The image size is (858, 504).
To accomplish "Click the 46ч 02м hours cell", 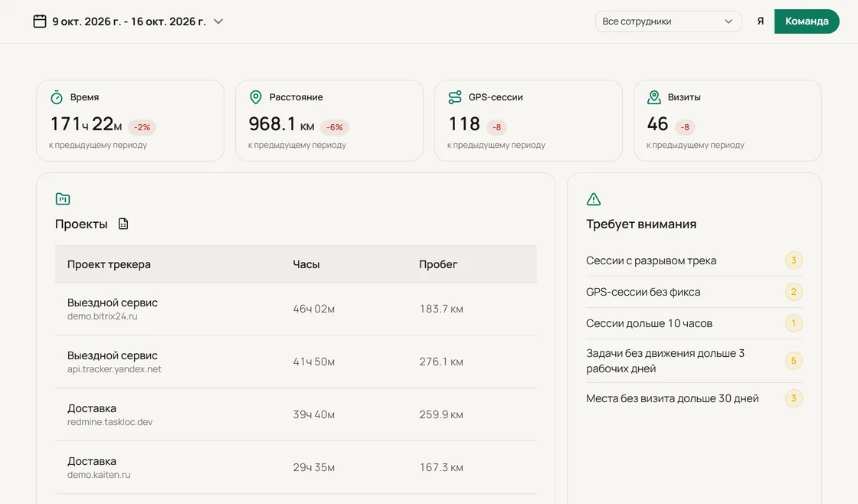I will 313,309.
